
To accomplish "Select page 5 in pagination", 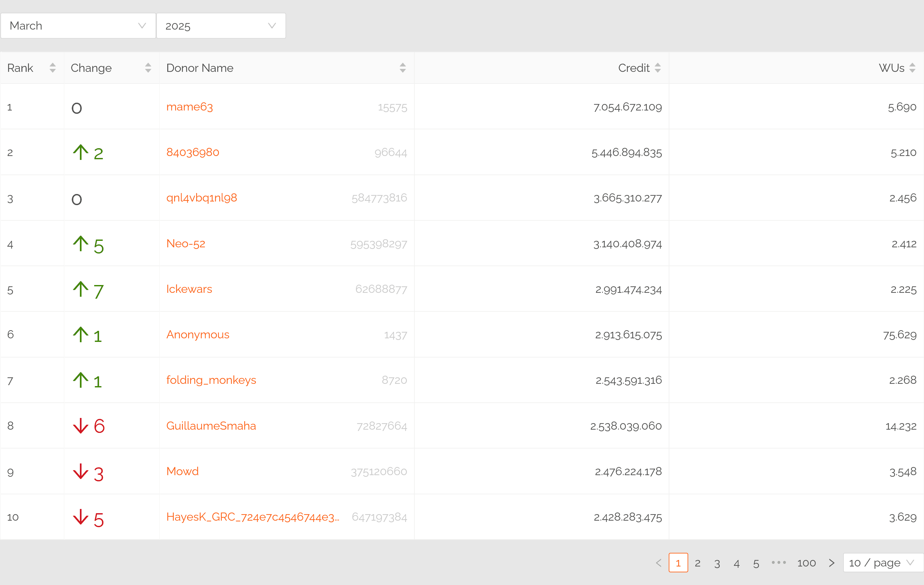I will [756, 563].
